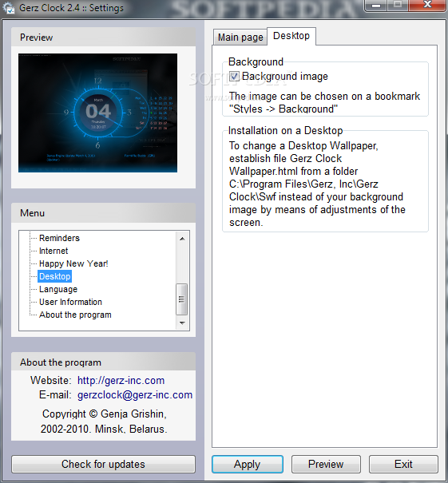Click the Gerz Clock title bar icon
448x483 pixels.
click(x=9, y=7)
